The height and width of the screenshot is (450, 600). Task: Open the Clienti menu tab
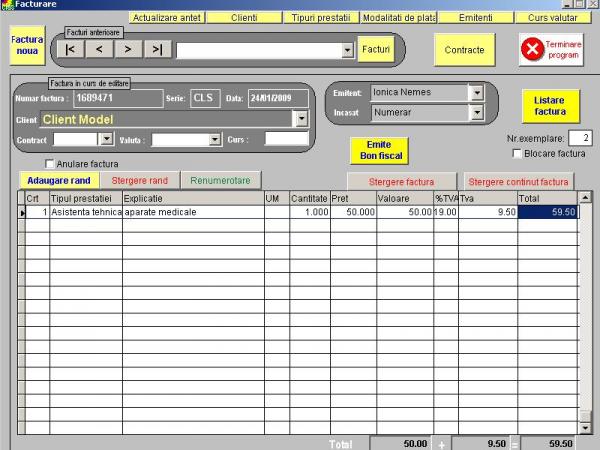coord(244,18)
